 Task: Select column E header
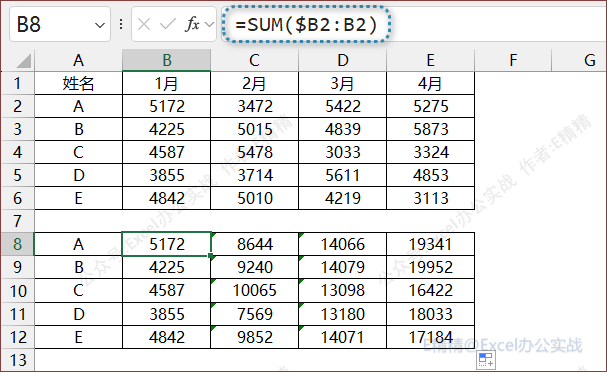(430, 60)
